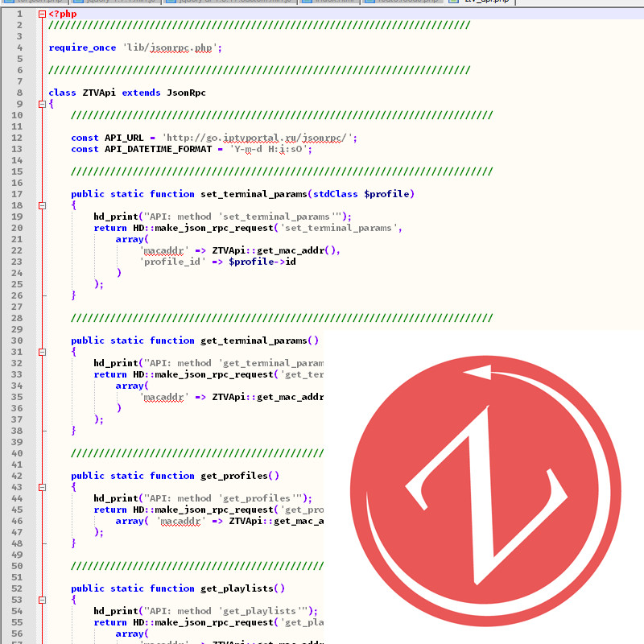The width and height of the screenshot is (644, 644).
Task: Collapse the get_terminal_params function fold at line 31
Action: pyautogui.click(x=42, y=352)
